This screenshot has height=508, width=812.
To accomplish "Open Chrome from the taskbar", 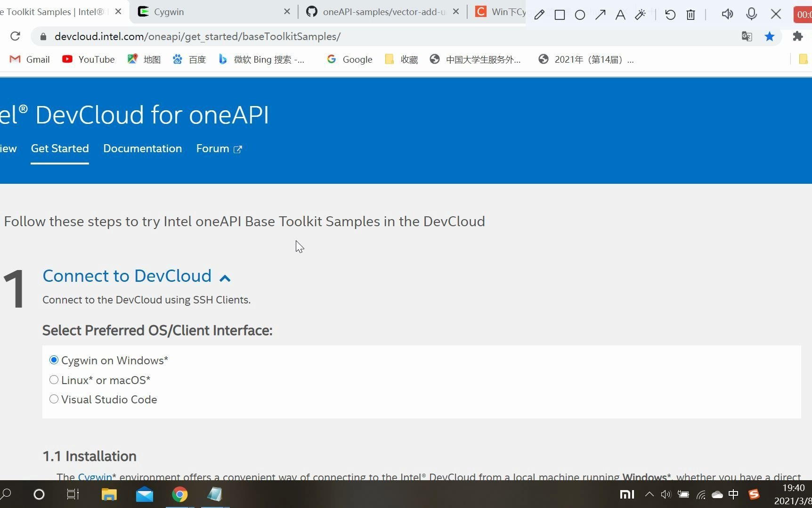I will [179, 494].
